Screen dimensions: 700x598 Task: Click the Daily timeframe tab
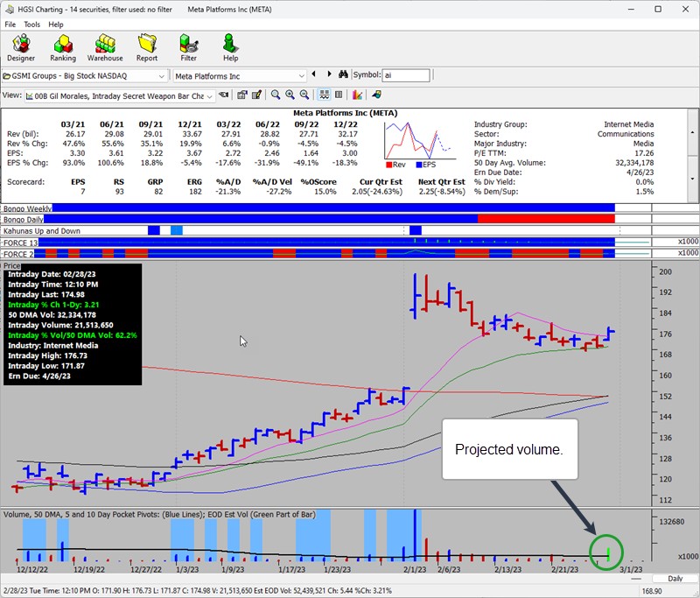coord(675,579)
